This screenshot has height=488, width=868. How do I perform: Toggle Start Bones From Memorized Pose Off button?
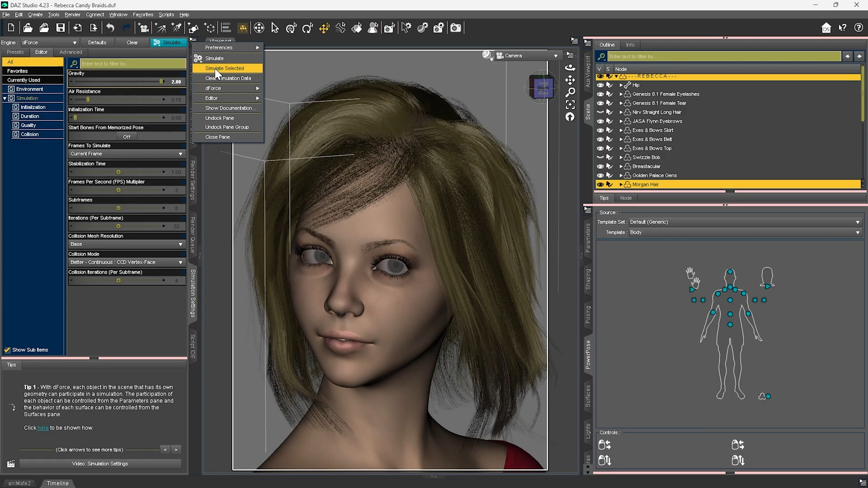127,136
